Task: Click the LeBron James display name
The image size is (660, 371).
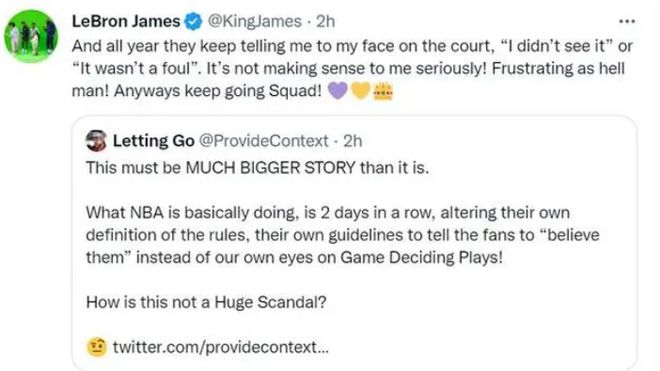Action: coord(126,21)
